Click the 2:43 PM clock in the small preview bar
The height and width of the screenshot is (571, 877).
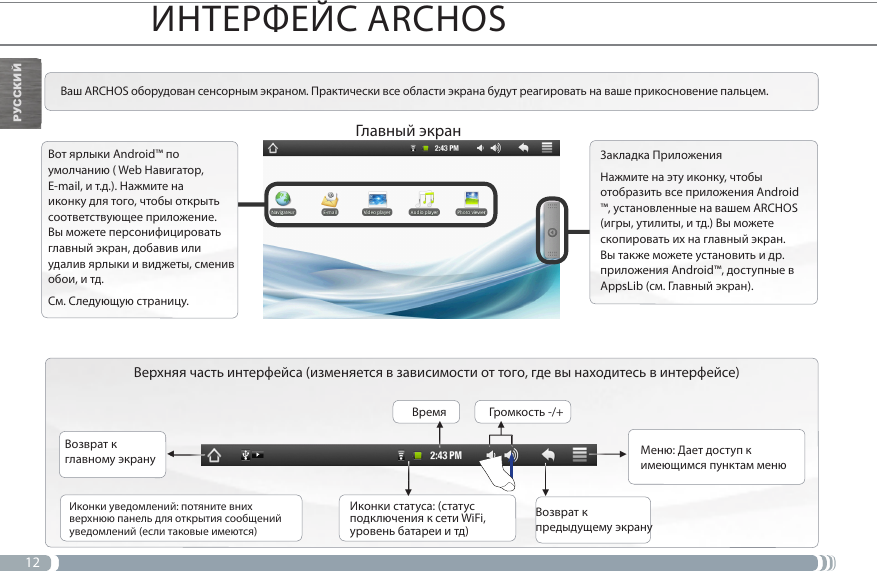click(x=446, y=148)
